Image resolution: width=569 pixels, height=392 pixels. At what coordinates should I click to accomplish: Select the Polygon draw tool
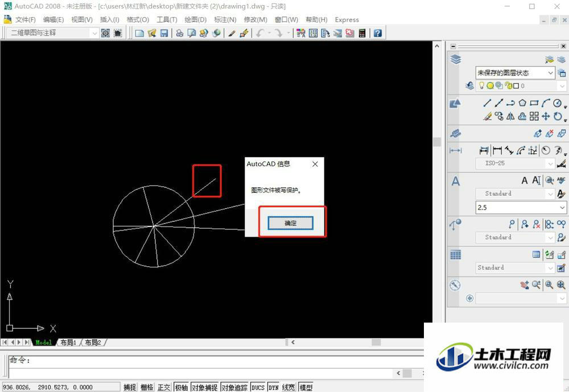(522, 103)
